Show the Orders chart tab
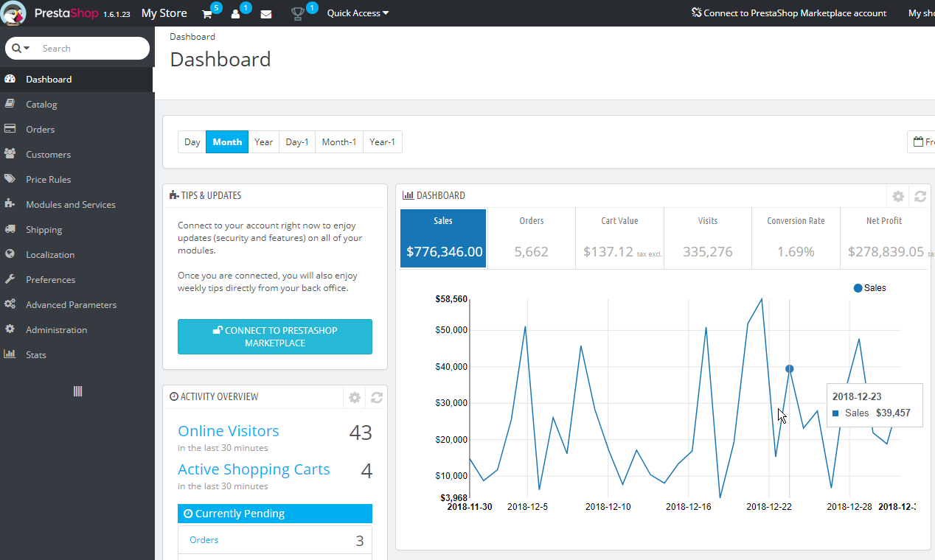Screen dimensions: 935x560 [x=531, y=239]
